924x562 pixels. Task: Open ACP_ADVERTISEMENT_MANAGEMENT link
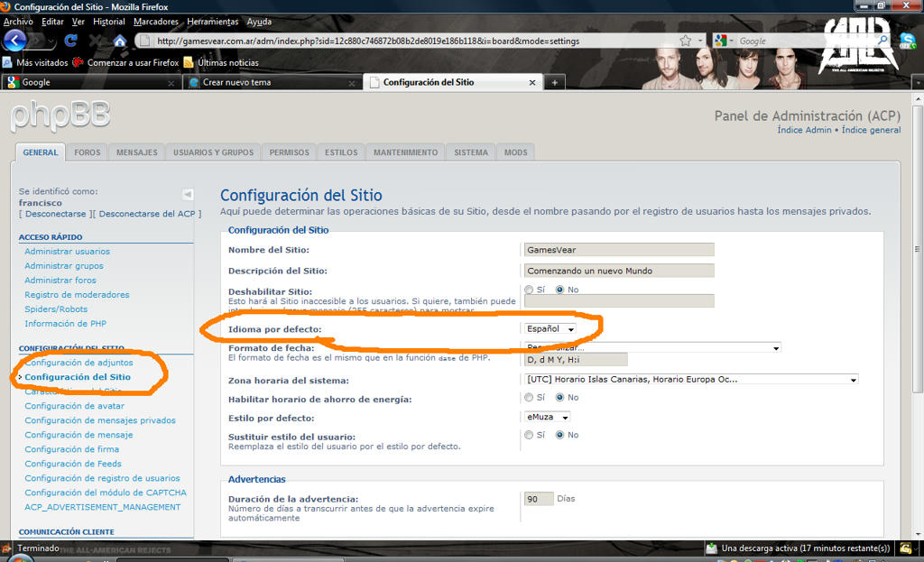tap(103, 507)
